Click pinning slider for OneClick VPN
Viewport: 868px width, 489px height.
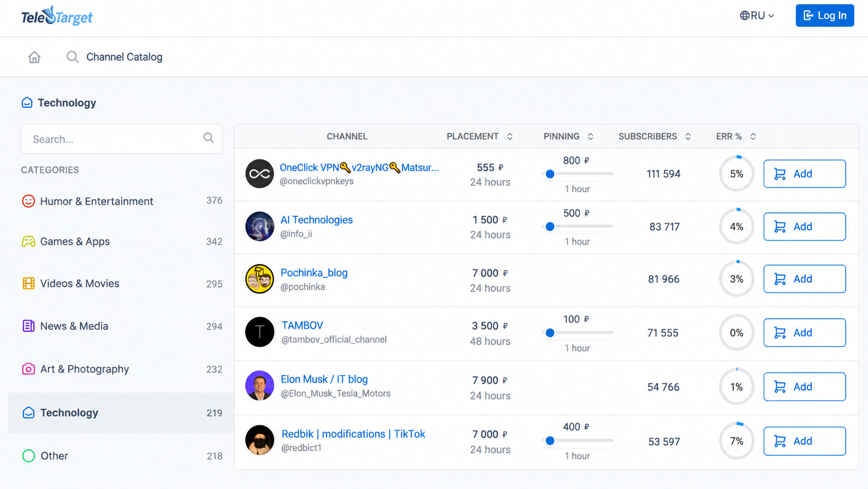[x=577, y=174]
